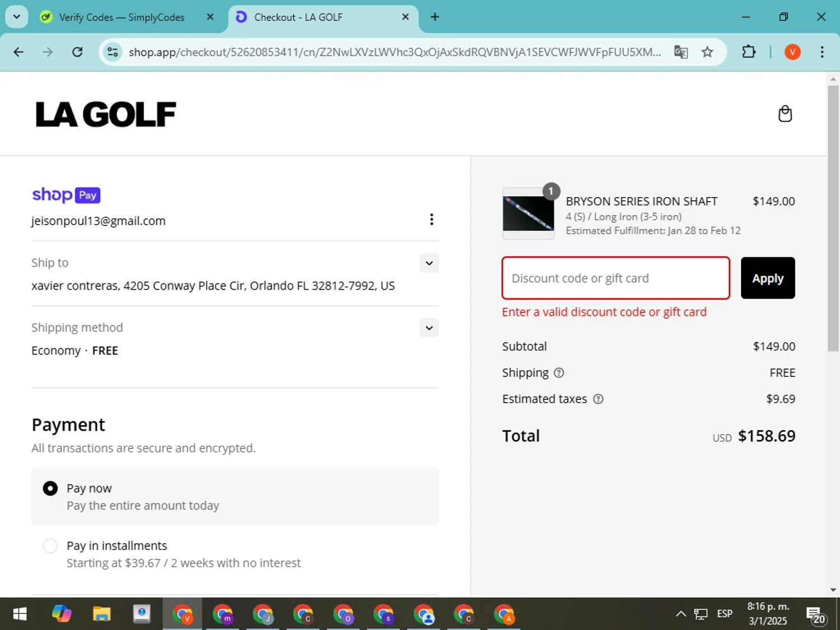
Task: Click the taskbar clock showing 8:16 p. m.
Action: click(x=768, y=614)
